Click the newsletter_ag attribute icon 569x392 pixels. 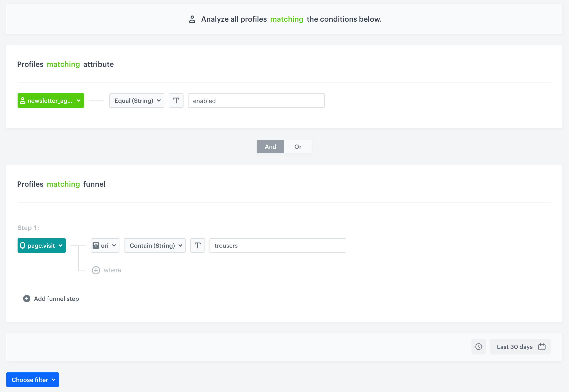[x=23, y=100]
